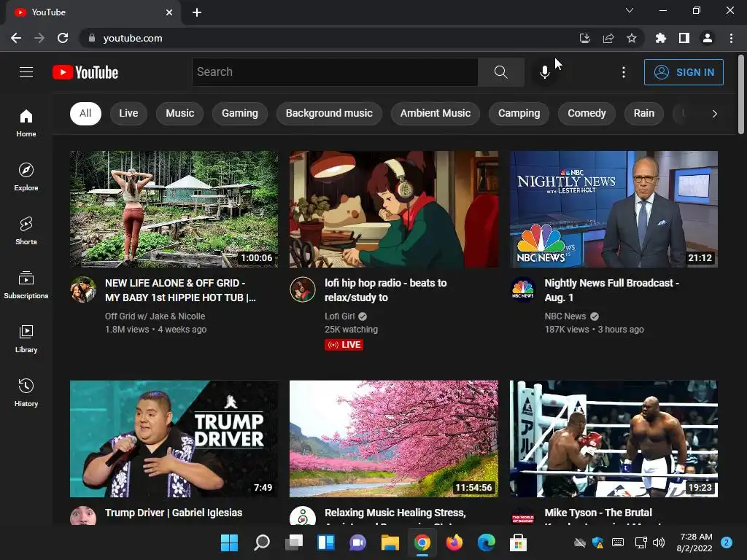This screenshot has height=560, width=747.
Task: Open 'lofi hip hop radio' video title
Action: coord(385,290)
